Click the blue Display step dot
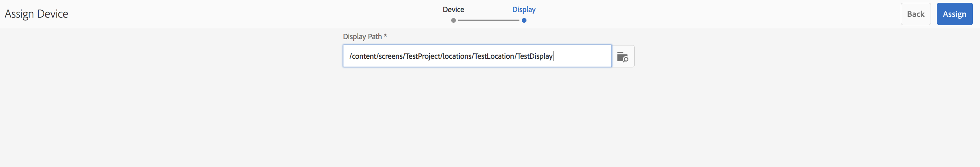This screenshot has height=167, width=980. 524,20
